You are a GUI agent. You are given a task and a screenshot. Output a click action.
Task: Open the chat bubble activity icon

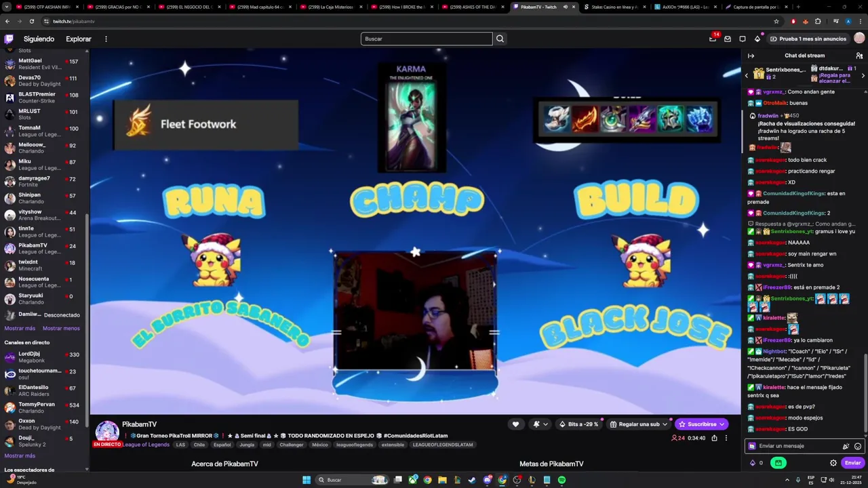click(x=743, y=39)
